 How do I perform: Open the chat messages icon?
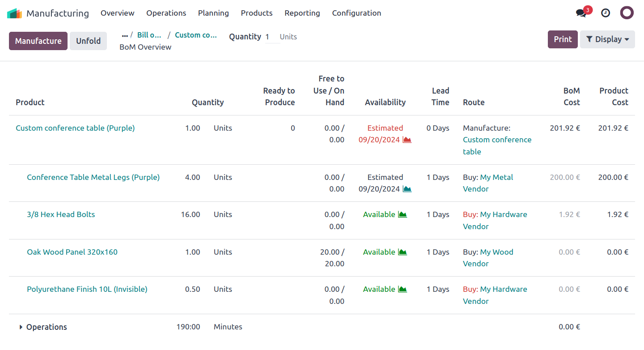(581, 13)
